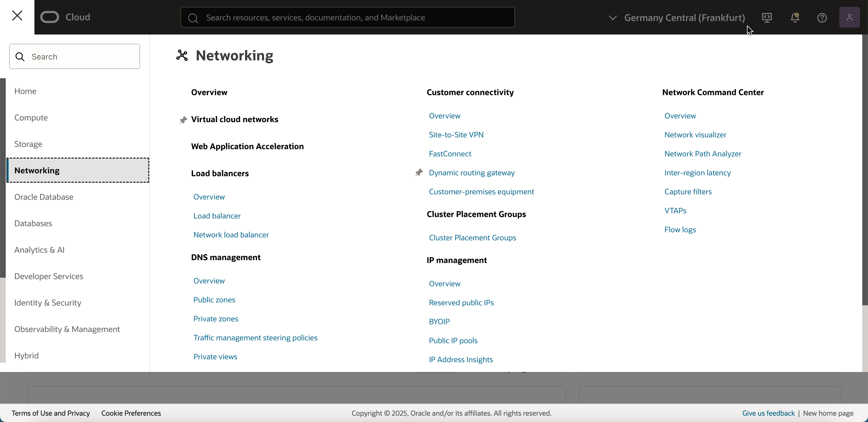Open the Cloud Shell developer tools icon

pos(767,18)
